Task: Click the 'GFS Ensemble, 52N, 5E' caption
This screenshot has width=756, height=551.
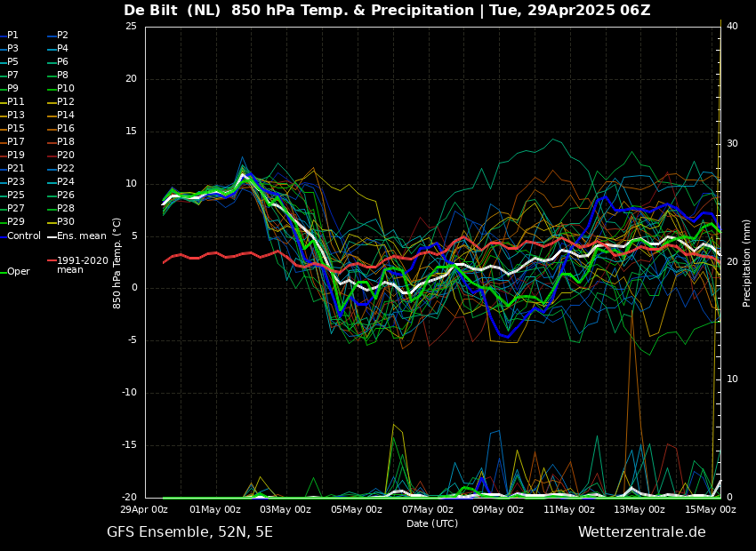Action: [x=189, y=532]
